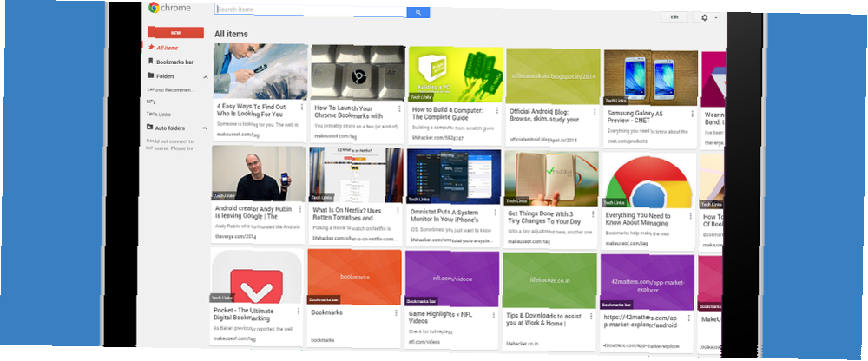The width and height of the screenshot is (868, 361).
Task: Open menu for Omnistat System Monitor card
Action: (x=495, y=212)
